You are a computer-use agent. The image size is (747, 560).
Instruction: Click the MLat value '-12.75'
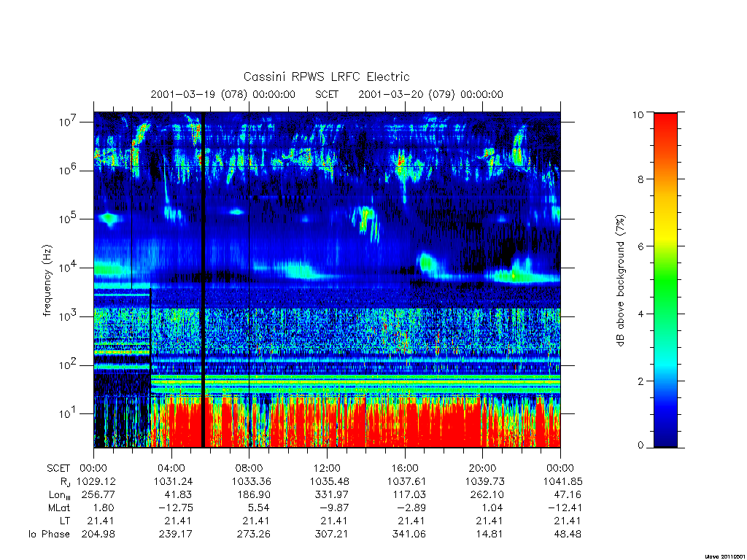tap(175, 508)
